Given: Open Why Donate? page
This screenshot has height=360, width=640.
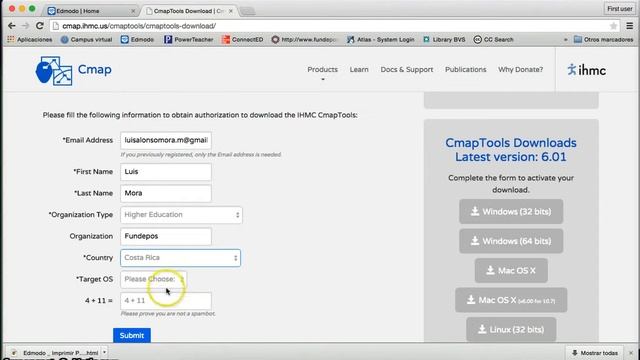Looking at the screenshot, I should point(520,69).
